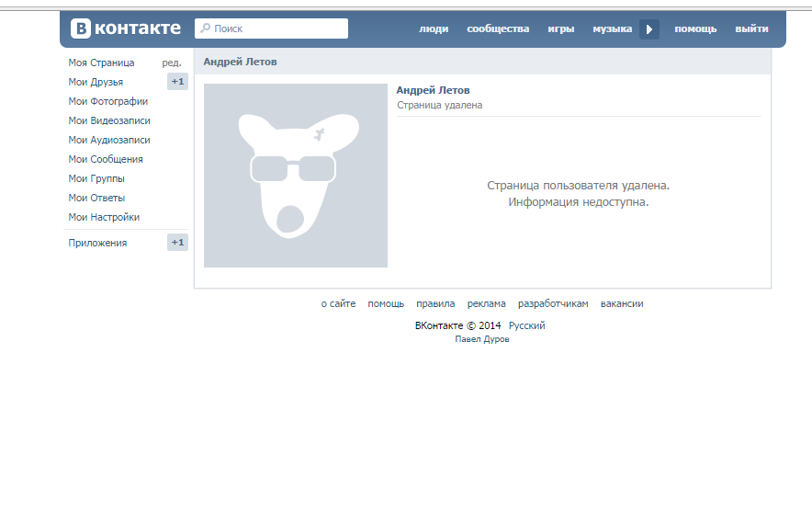812x524 pixels.
Task: Open Мои Видеозаписи
Action: 109,120
